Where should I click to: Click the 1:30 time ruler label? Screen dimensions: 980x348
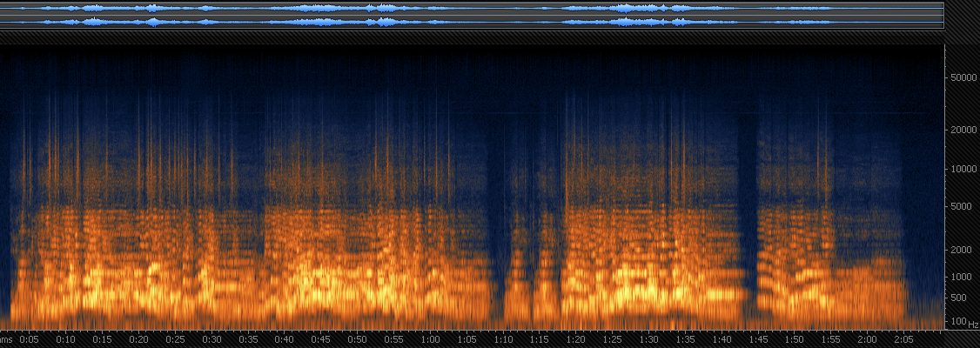[648, 339]
